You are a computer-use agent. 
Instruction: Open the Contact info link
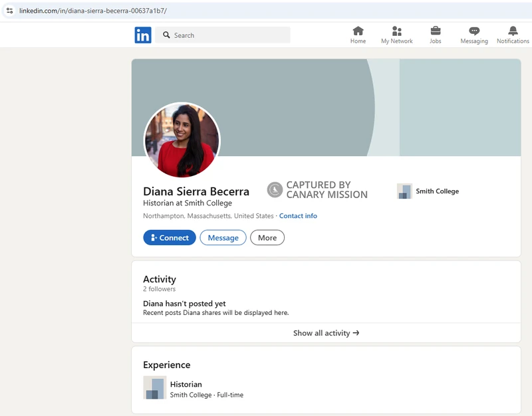coord(298,216)
